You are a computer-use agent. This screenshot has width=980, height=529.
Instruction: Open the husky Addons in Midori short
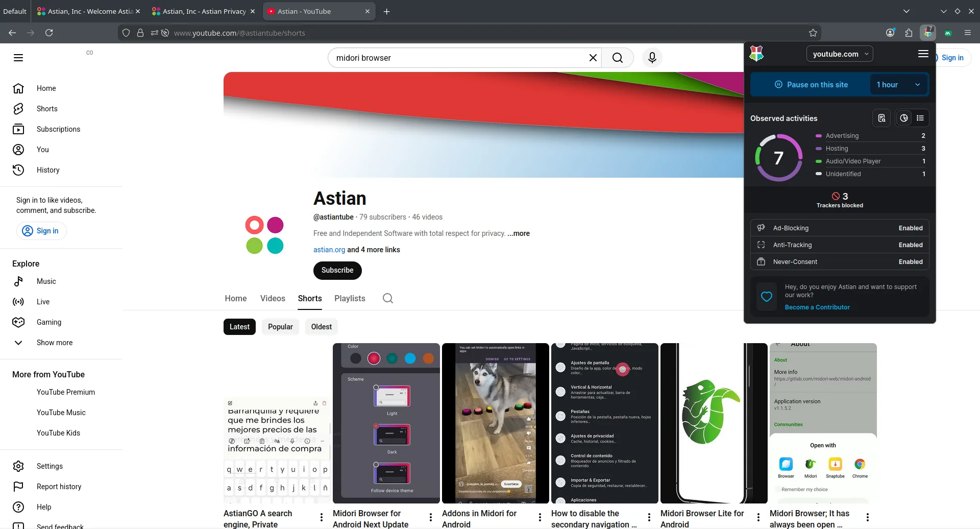point(495,423)
